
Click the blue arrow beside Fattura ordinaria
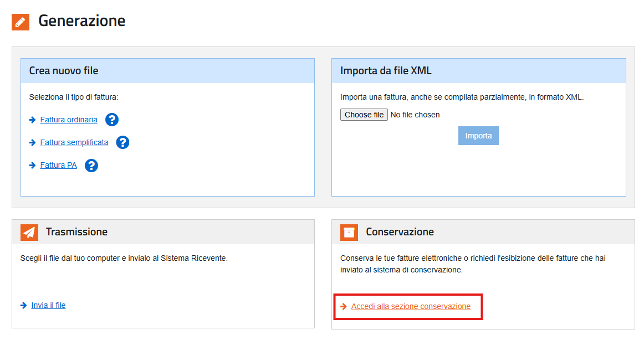pyautogui.click(x=32, y=119)
